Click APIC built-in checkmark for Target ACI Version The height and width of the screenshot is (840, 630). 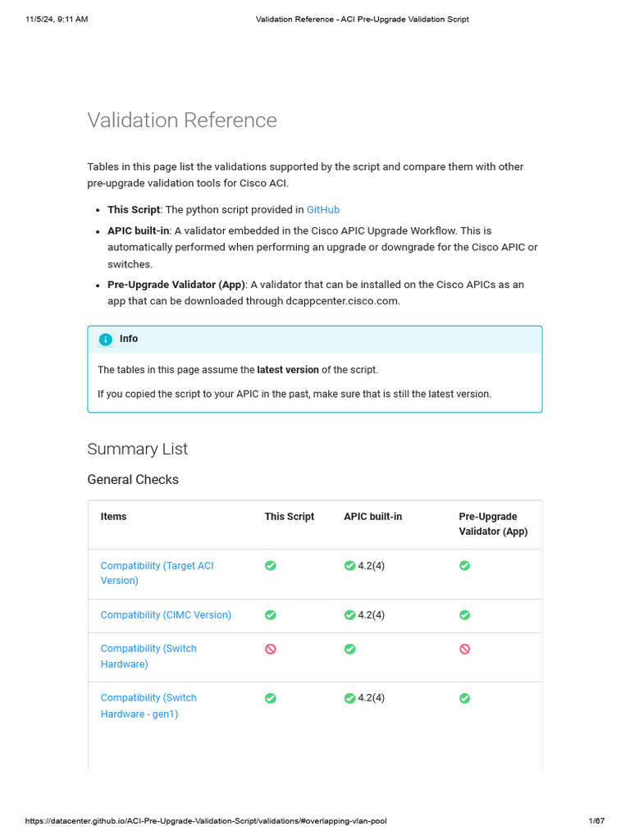[x=349, y=565]
